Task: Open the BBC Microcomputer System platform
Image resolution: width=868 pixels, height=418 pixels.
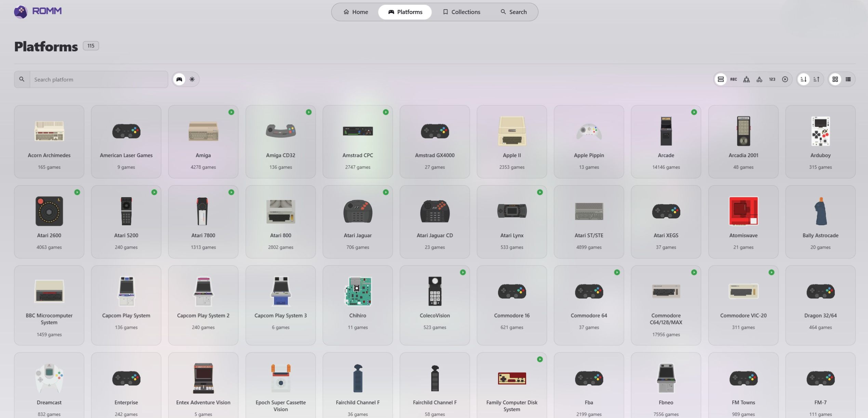Action: (49, 305)
